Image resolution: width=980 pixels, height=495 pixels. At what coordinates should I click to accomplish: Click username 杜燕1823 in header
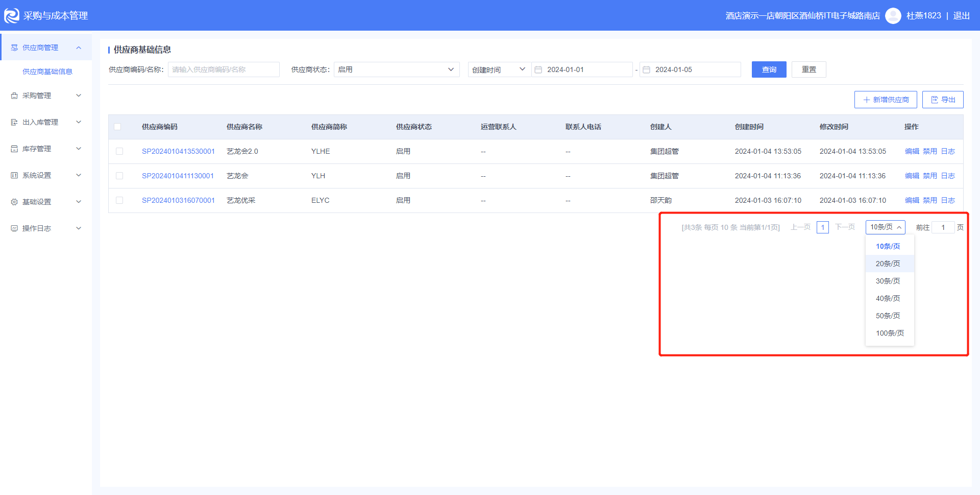924,16
